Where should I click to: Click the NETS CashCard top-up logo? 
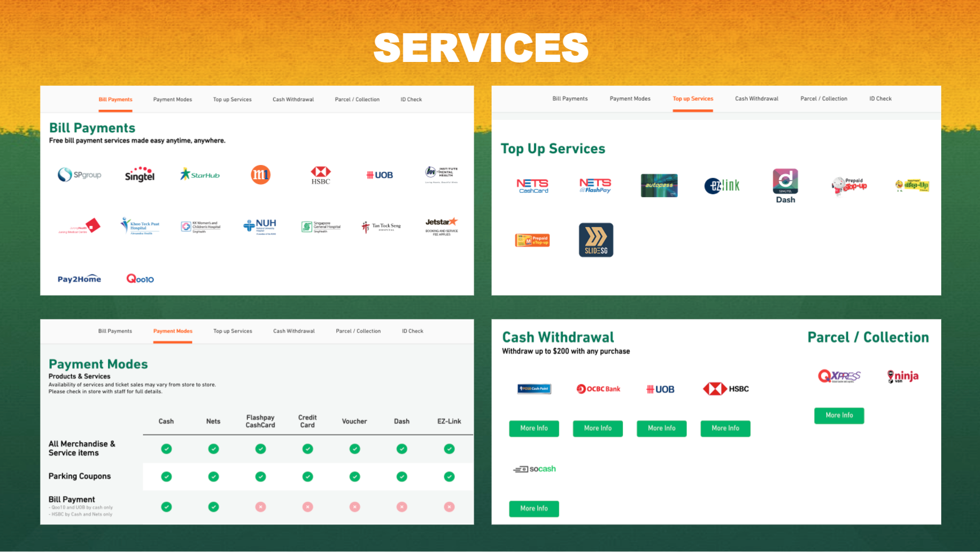pyautogui.click(x=533, y=186)
